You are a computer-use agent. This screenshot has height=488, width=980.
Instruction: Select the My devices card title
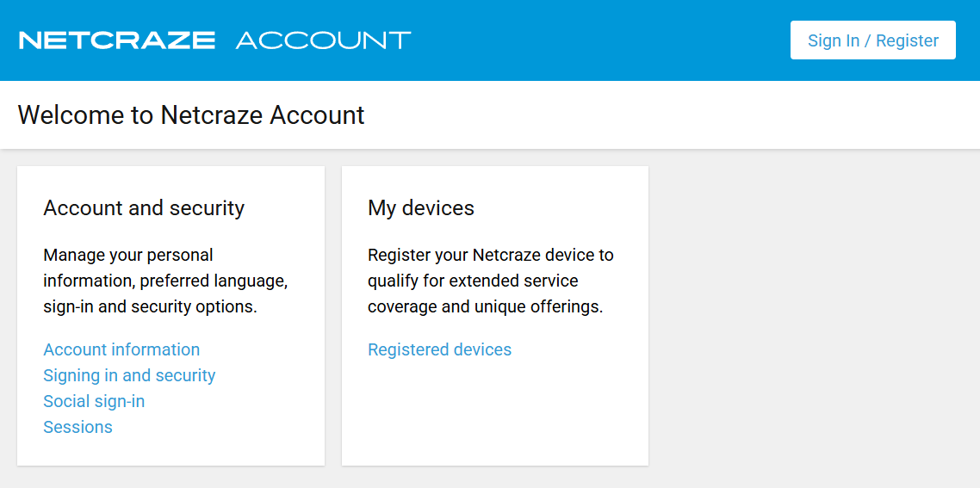[421, 208]
